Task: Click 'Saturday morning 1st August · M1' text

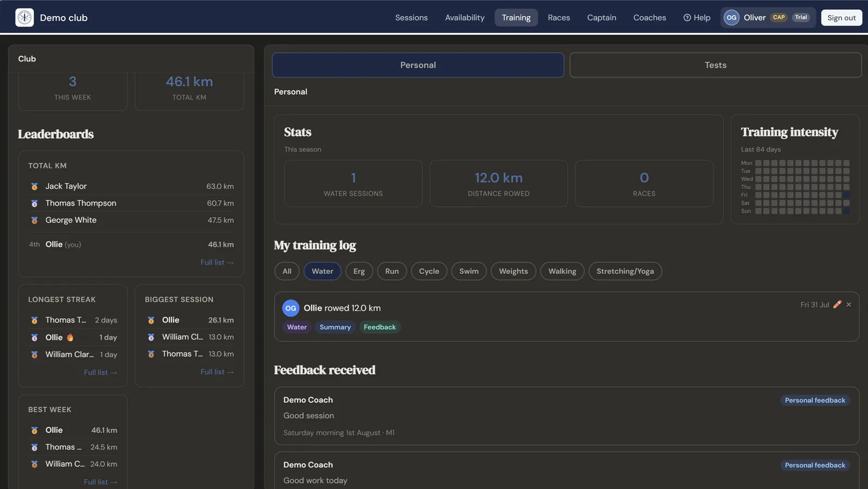Action: [339, 433]
